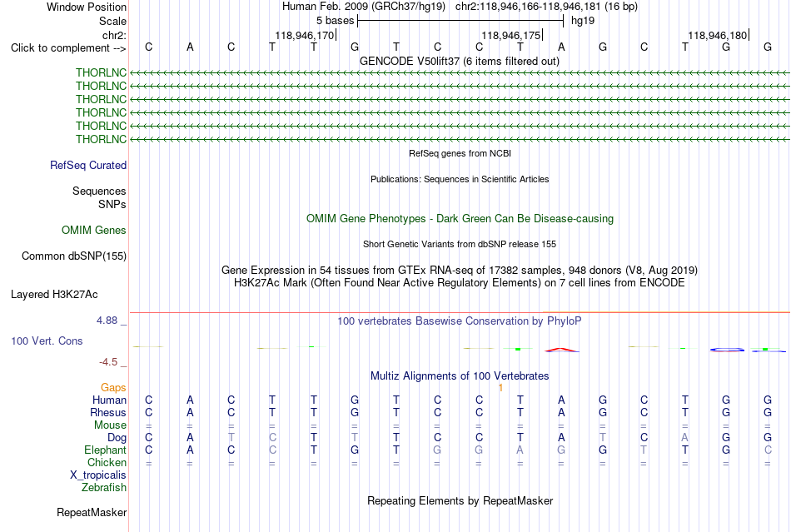Select the Dog alignment row label
Image resolution: width=791 pixels, height=532 pixels.
pos(117,438)
